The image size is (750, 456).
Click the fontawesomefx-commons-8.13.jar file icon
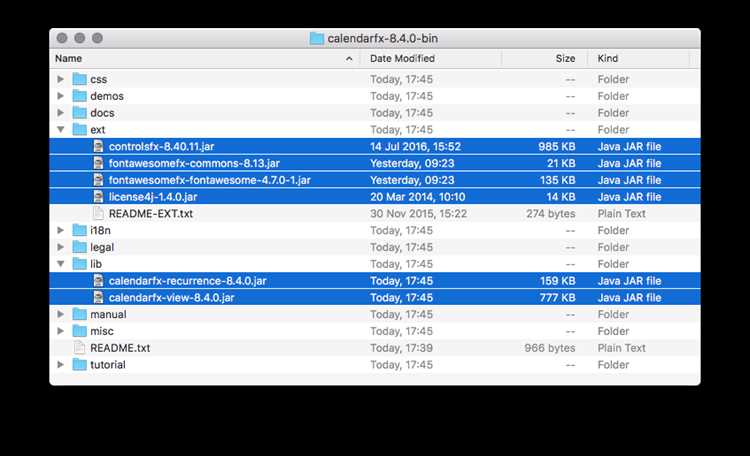point(98,163)
